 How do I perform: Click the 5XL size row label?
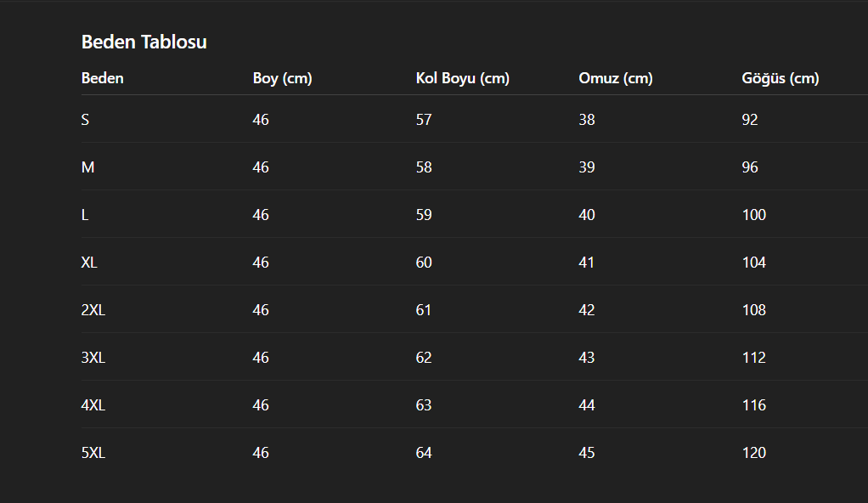tap(93, 453)
